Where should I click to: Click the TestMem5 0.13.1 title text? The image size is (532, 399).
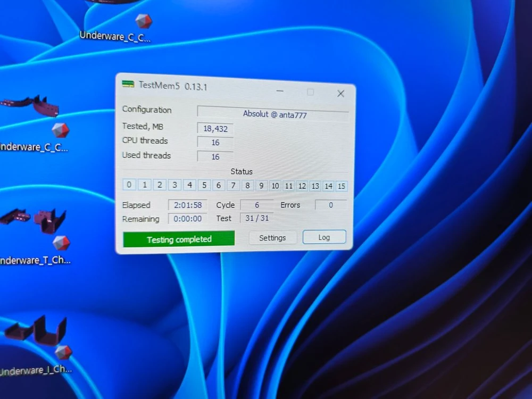tap(173, 86)
